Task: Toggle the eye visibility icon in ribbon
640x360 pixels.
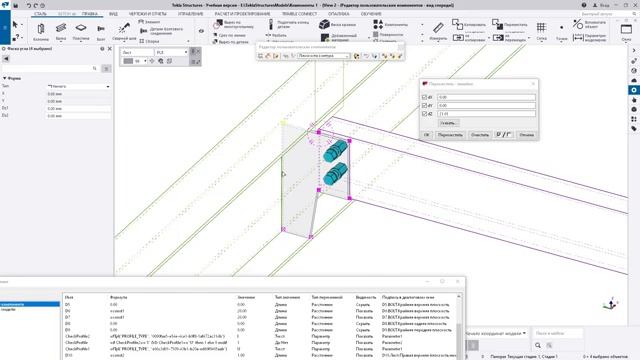Action: [201, 31]
